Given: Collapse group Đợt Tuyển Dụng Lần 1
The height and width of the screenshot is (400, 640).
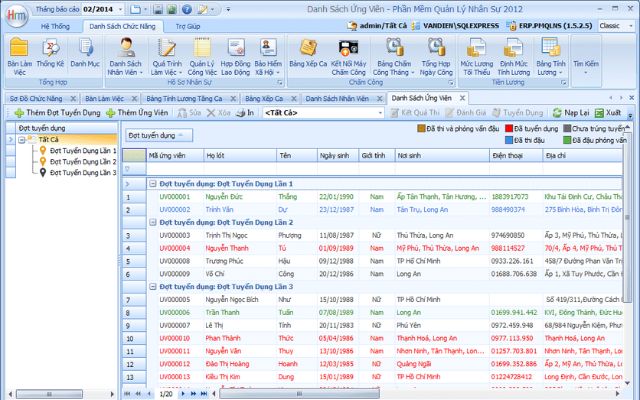Looking at the screenshot, I should (153, 184).
